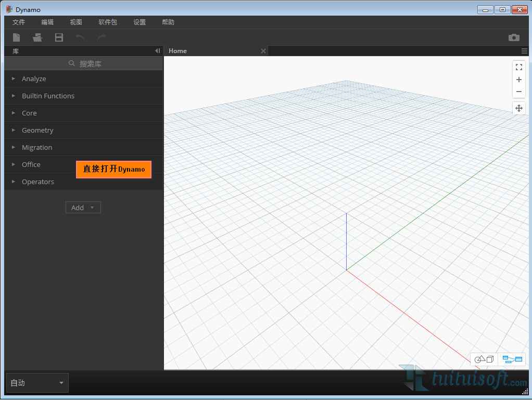The image size is (532, 400).
Task: Switch to graph view navigation
Action: coord(512,359)
